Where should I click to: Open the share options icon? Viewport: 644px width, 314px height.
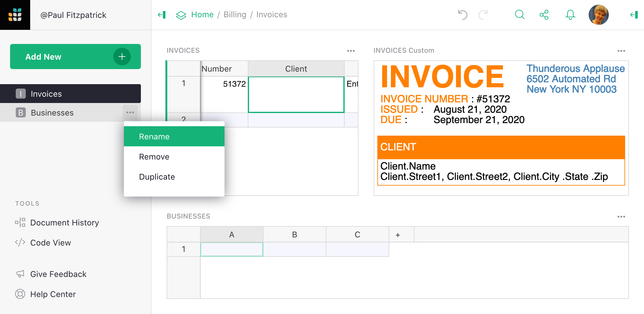545,15
